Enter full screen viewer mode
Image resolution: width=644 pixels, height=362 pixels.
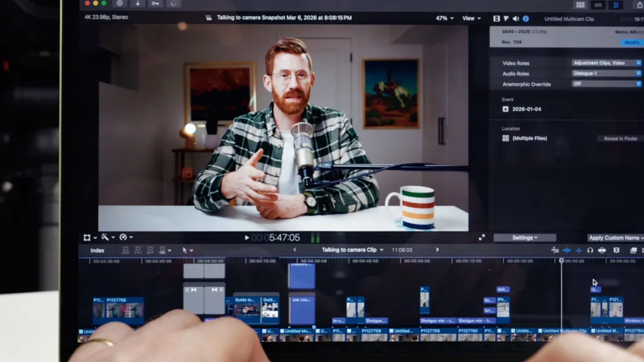[481, 238]
